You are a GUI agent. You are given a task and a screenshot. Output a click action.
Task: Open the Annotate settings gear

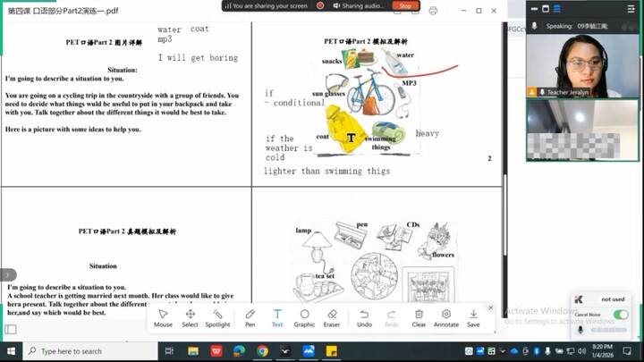tap(446, 318)
